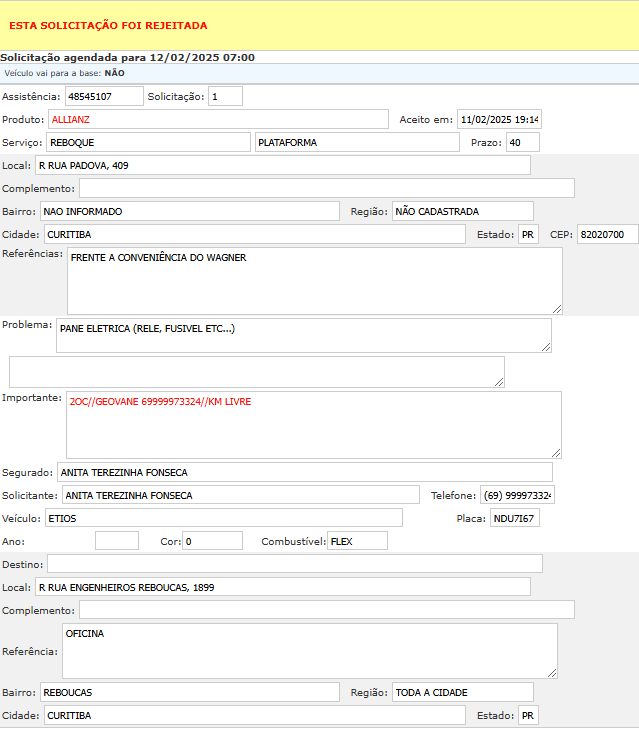639x740 pixels.
Task: Click the Bairro field showing REBOUCAS
Action: (x=189, y=692)
